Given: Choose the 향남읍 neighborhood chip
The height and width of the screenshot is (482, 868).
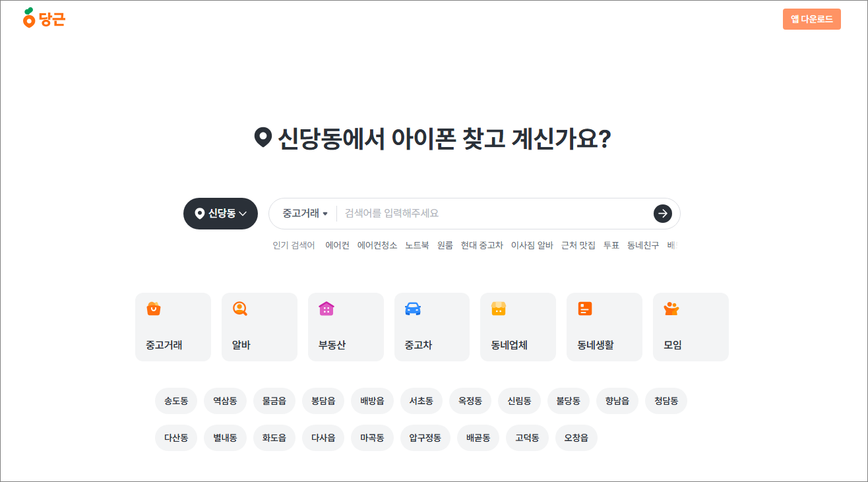Looking at the screenshot, I should [x=617, y=401].
